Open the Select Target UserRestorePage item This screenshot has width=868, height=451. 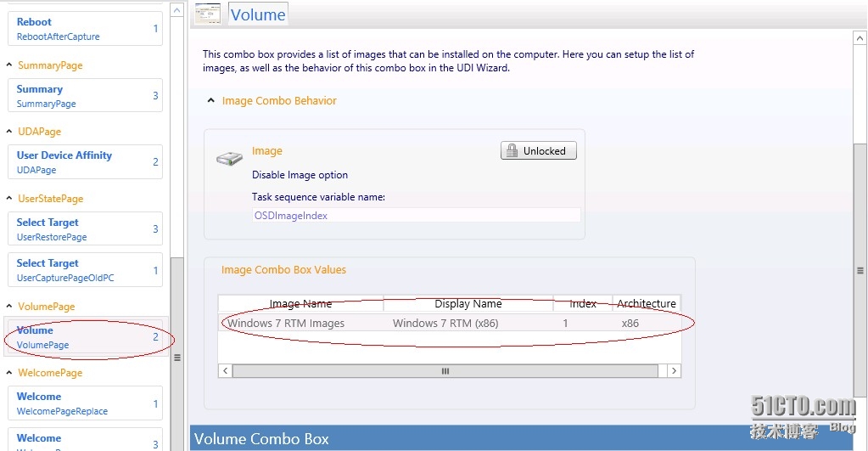(85, 228)
